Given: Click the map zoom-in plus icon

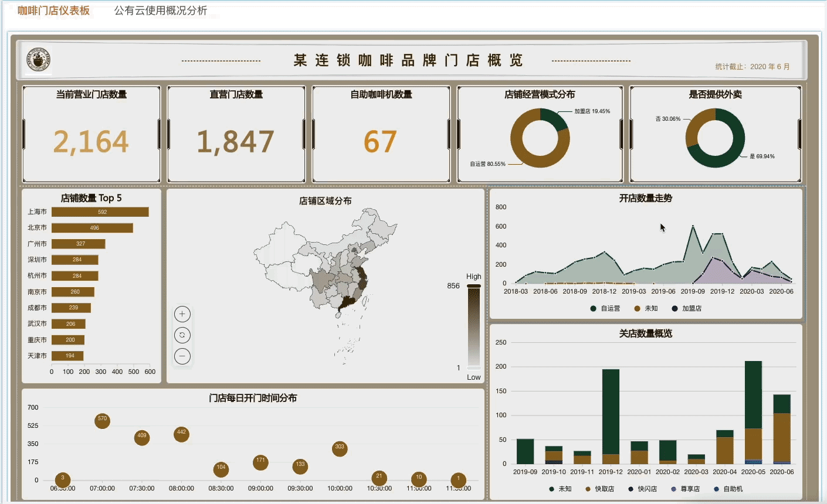Looking at the screenshot, I should tap(182, 314).
